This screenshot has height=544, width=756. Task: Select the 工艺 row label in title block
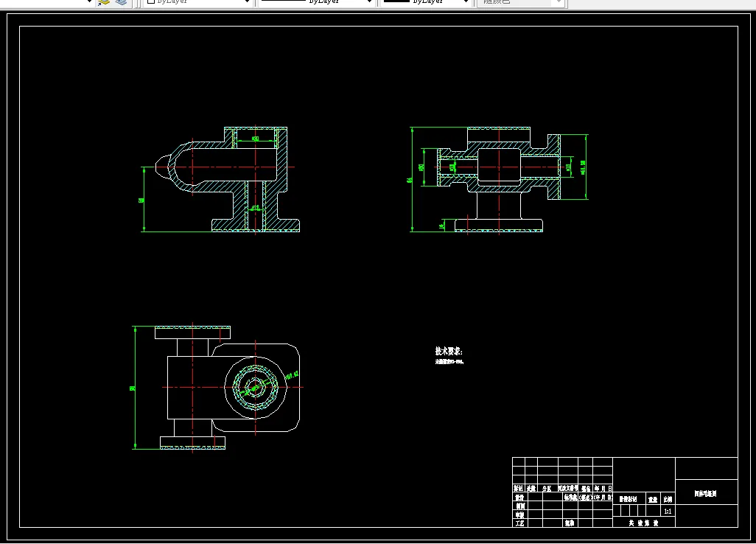coord(519,523)
